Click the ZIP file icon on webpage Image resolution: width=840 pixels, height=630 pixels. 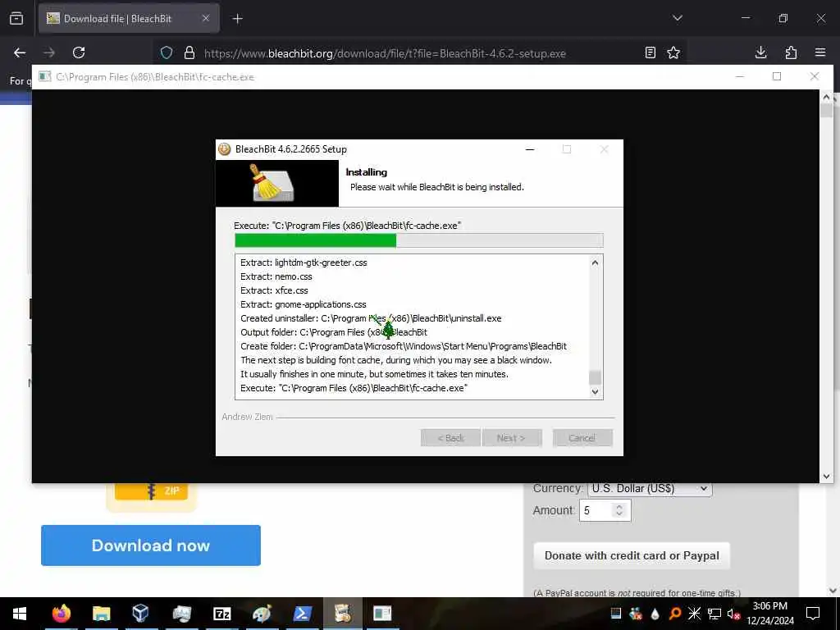pyautogui.click(x=152, y=494)
